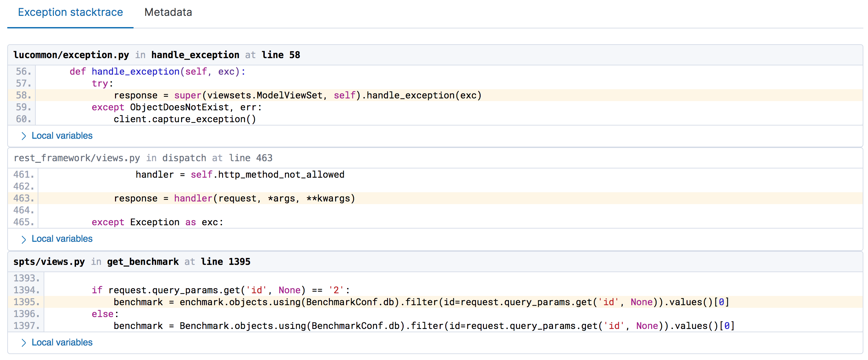This screenshot has height=360, width=868.
Task: Click highlighted line 1395 benchmark assignment
Action: click(421, 302)
